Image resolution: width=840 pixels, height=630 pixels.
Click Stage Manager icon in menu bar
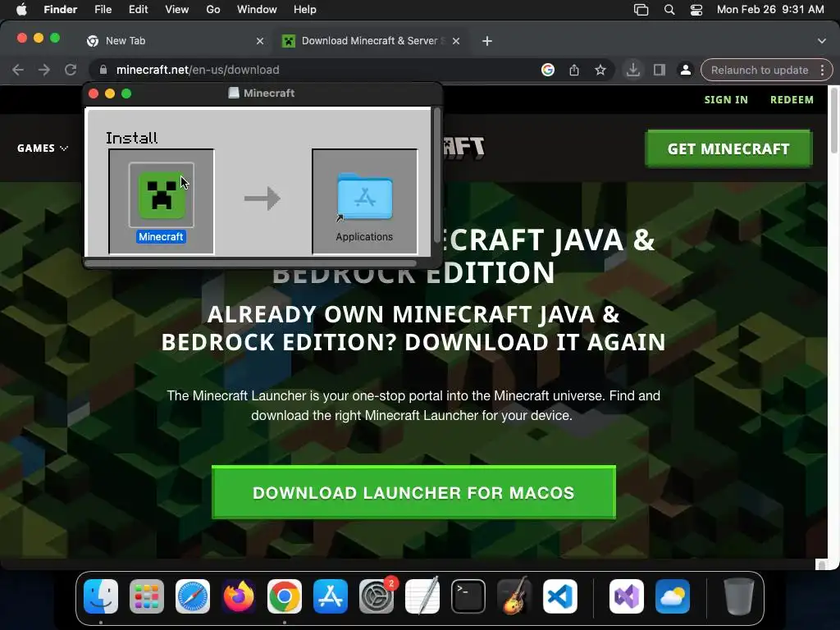click(x=641, y=10)
